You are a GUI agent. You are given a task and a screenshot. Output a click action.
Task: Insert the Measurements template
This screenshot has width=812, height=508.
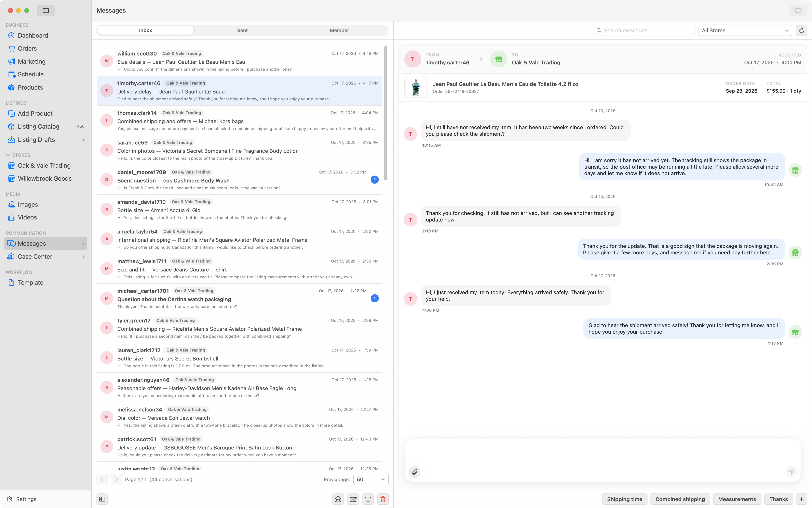737,499
